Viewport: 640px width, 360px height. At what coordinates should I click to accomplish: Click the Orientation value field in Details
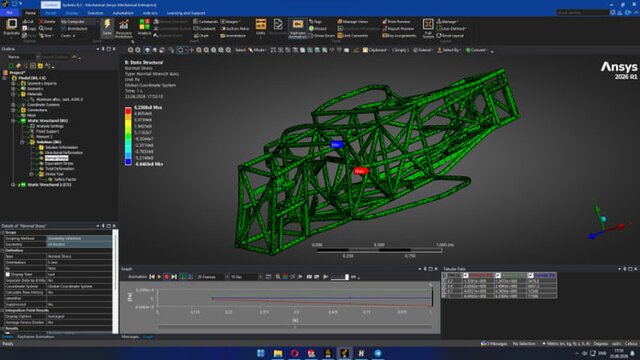(x=79, y=262)
